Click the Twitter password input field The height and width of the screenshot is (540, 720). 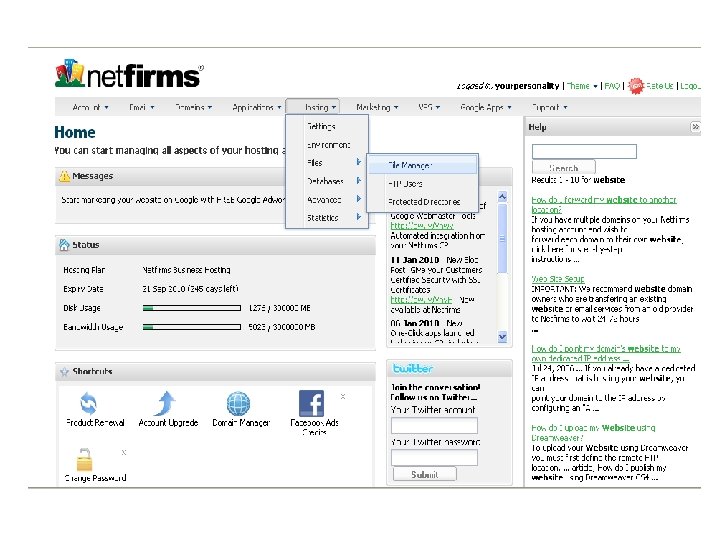434,457
